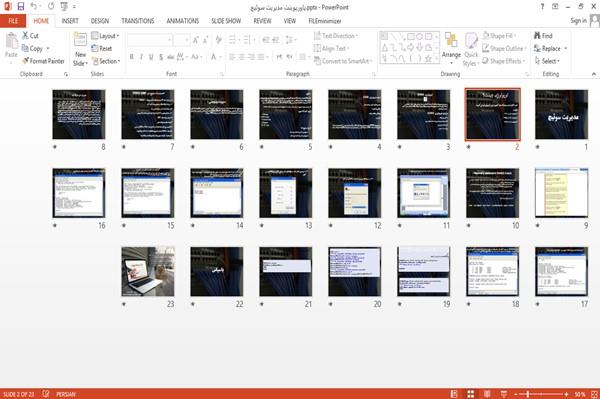
Task: Expand the Layout dropdown
Action: 105,36
